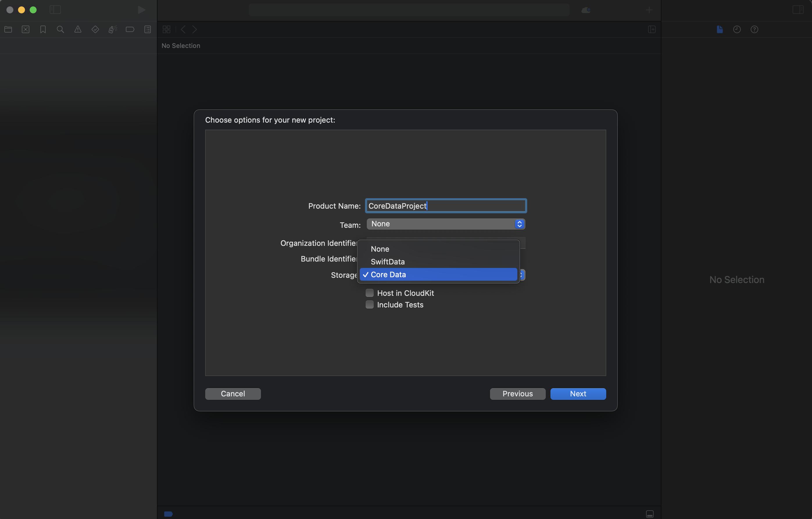812x519 pixels.
Task: Open the Team dropdown set to None
Action: tap(446, 224)
